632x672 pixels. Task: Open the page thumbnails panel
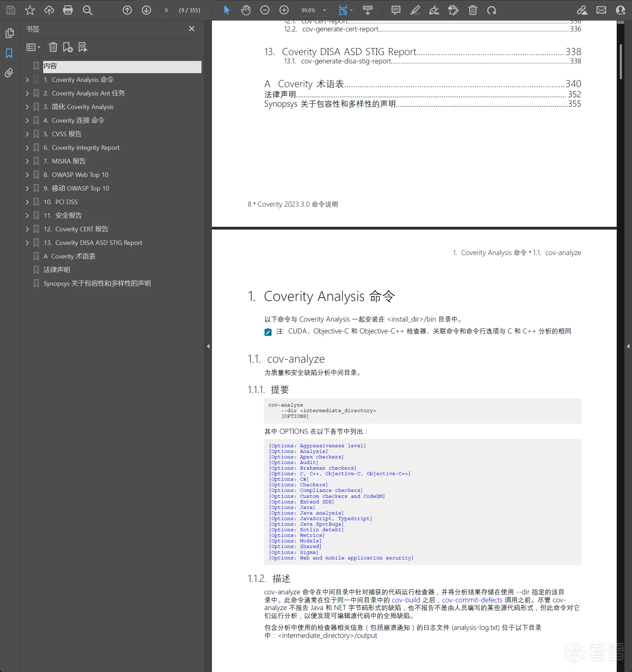coord(9,33)
